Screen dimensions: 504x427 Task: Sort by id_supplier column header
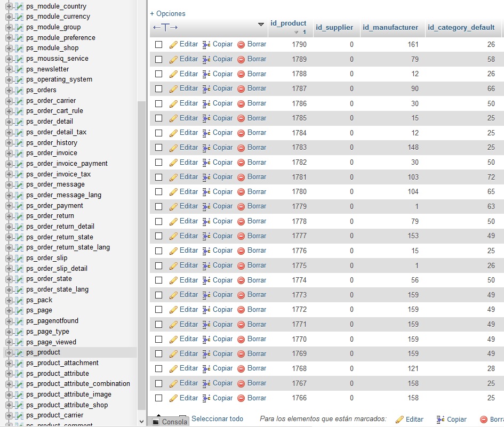[334, 28]
